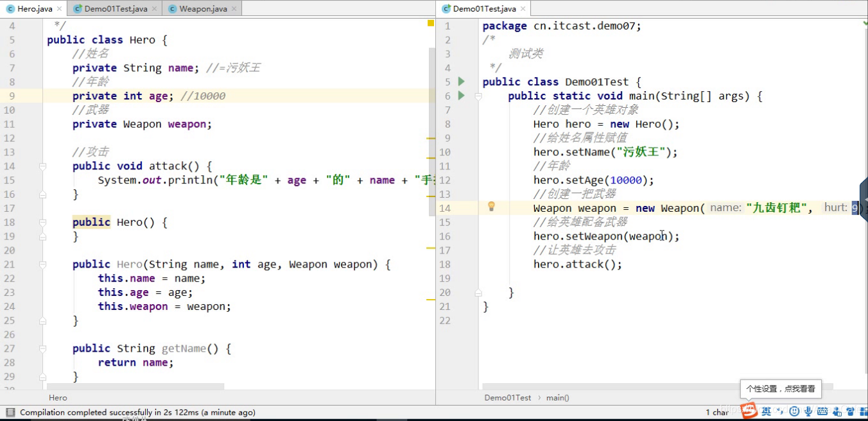Image resolution: width=868 pixels, height=421 pixels.
Task: Fold the three-argument Hero constructor at line 21
Action: pos(42,264)
